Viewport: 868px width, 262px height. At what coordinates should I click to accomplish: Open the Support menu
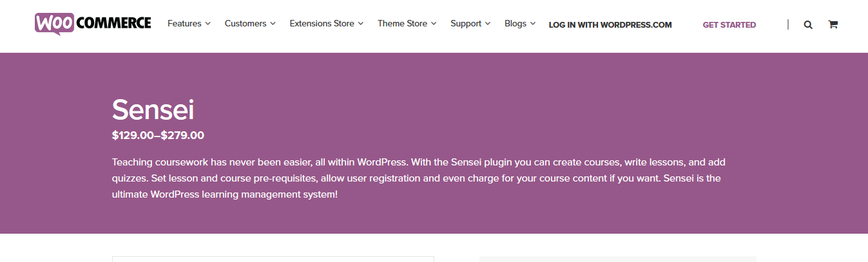click(x=470, y=23)
